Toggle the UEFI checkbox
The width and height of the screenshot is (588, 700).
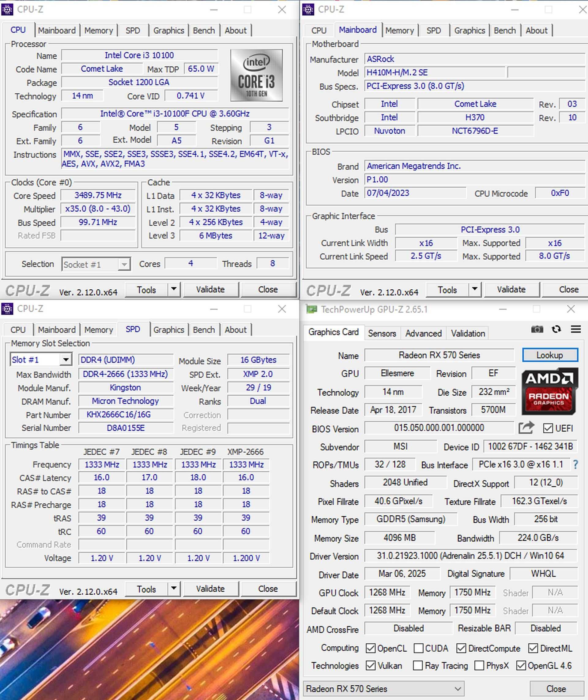[x=548, y=428]
